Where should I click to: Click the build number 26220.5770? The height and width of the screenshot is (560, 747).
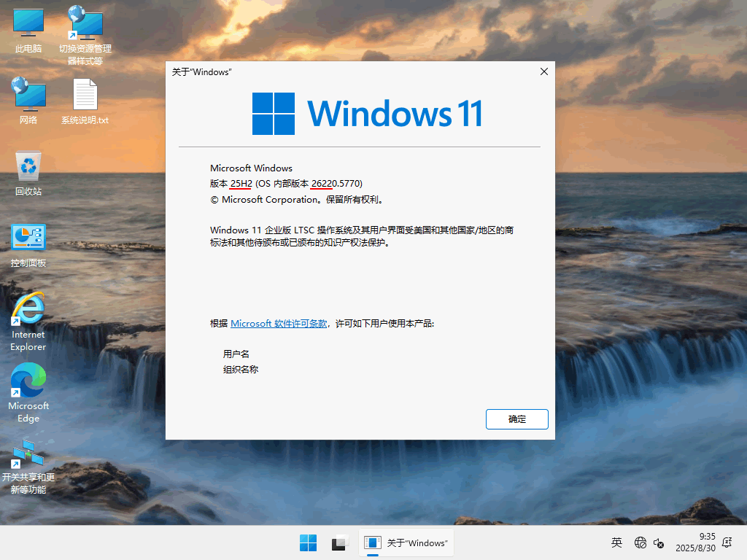tap(336, 183)
